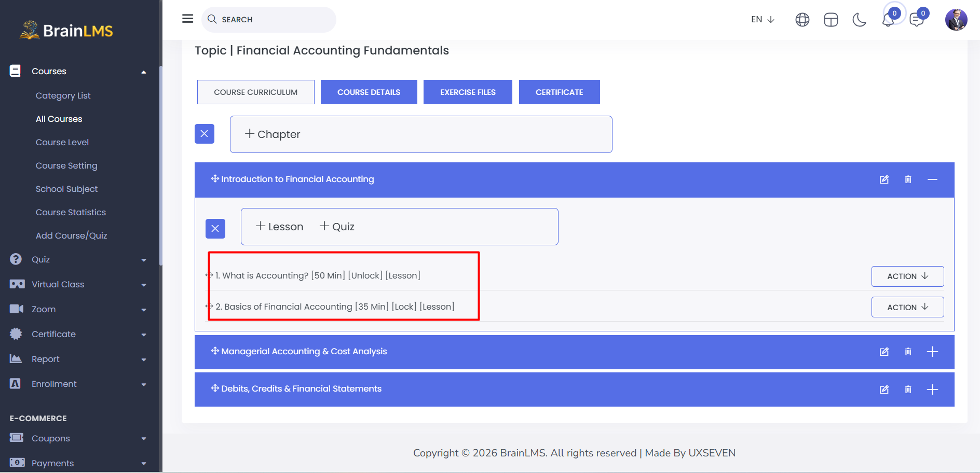Click the globe website icon

(802, 20)
